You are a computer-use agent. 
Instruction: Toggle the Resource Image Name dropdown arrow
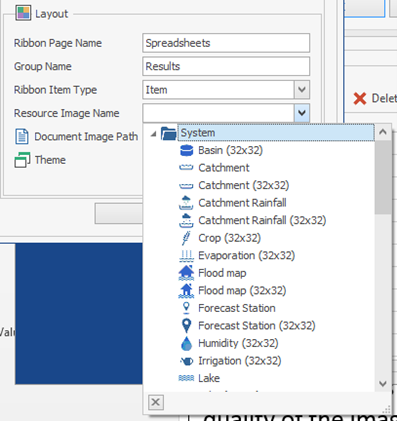click(x=302, y=113)
